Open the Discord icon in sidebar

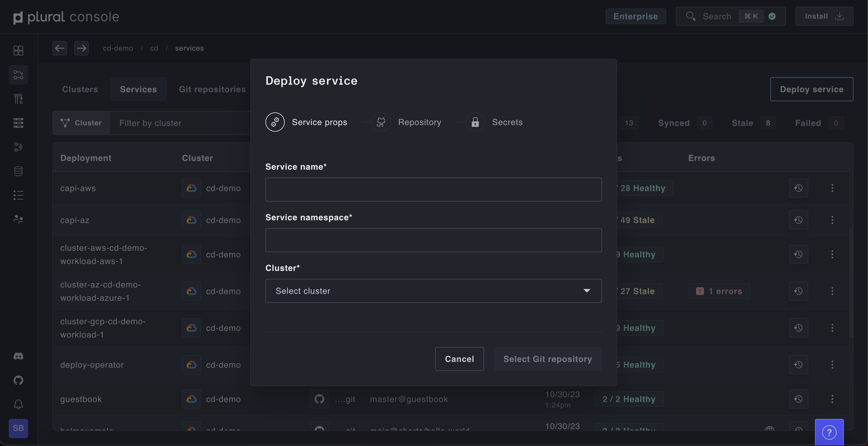pyautogui.click(x=18, y=356)
